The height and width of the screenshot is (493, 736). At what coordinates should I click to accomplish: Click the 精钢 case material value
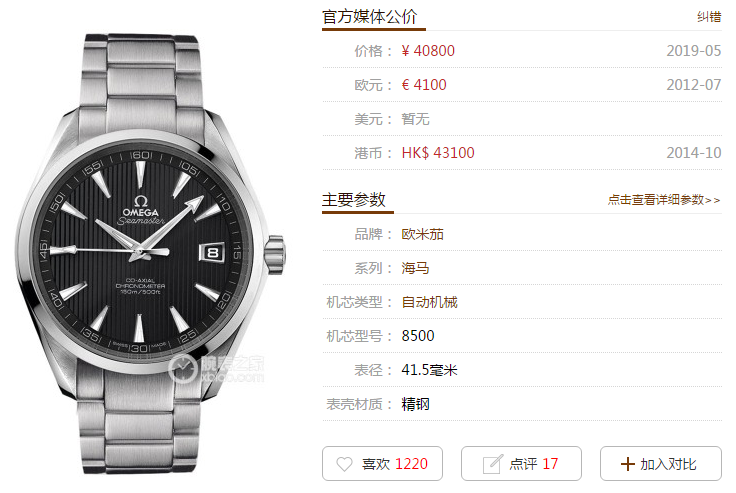[x=415, y=404]
